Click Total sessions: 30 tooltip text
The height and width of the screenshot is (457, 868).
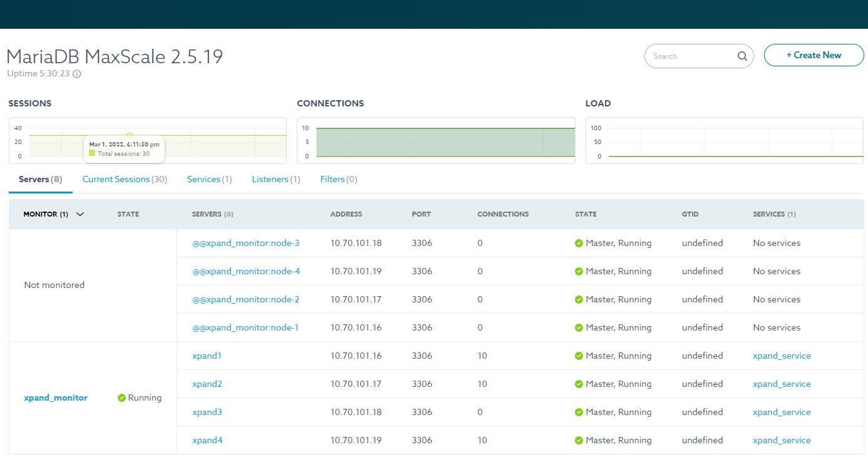point(124,153)
